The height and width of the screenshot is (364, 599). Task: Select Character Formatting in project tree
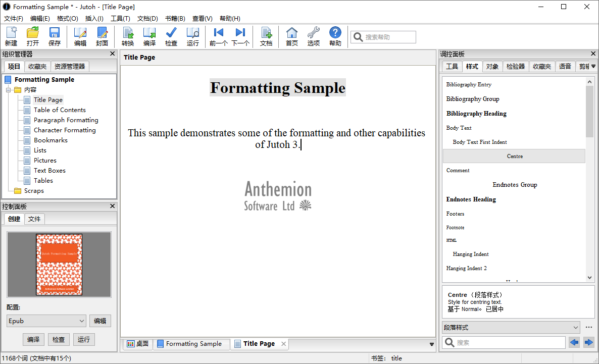point(65,130)
